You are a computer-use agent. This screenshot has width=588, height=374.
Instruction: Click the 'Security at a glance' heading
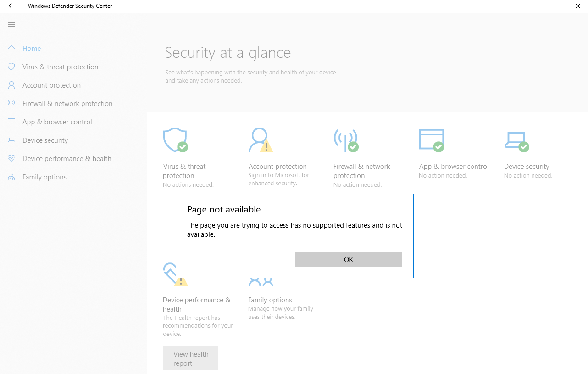tap(228, 53)
